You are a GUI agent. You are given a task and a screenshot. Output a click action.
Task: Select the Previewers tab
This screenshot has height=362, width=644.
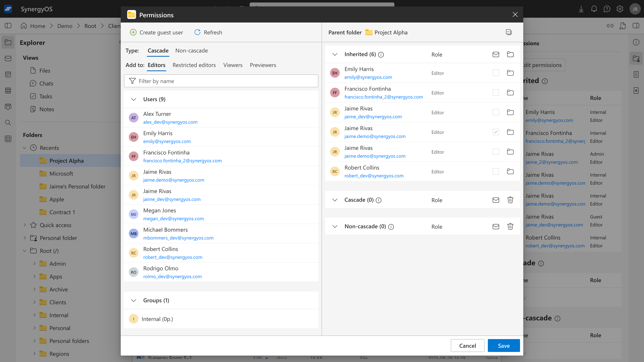pyautogui.click(x=263, y=65)
